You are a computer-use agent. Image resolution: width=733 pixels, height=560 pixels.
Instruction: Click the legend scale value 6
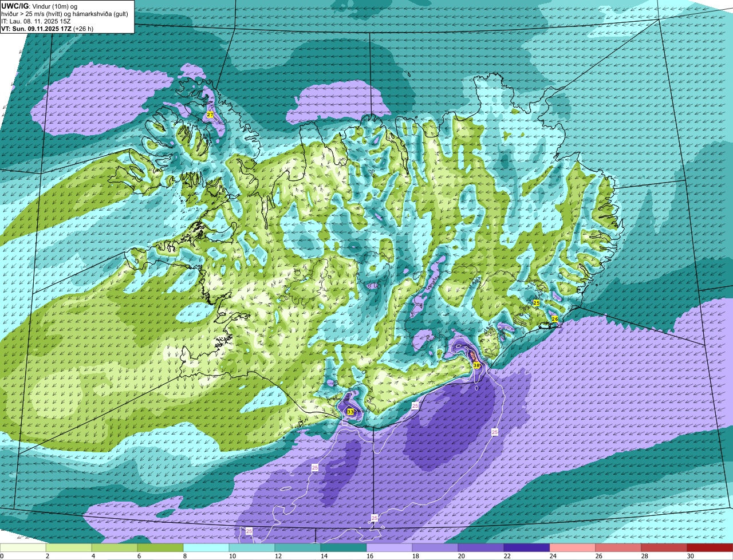tap(139, 556)
